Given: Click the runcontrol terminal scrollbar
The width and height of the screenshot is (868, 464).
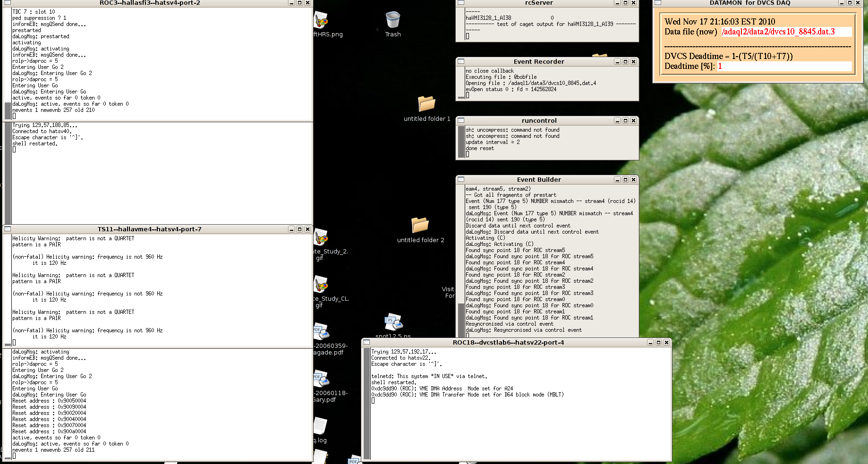Looking at the screenshot, I should coord(461,142).
